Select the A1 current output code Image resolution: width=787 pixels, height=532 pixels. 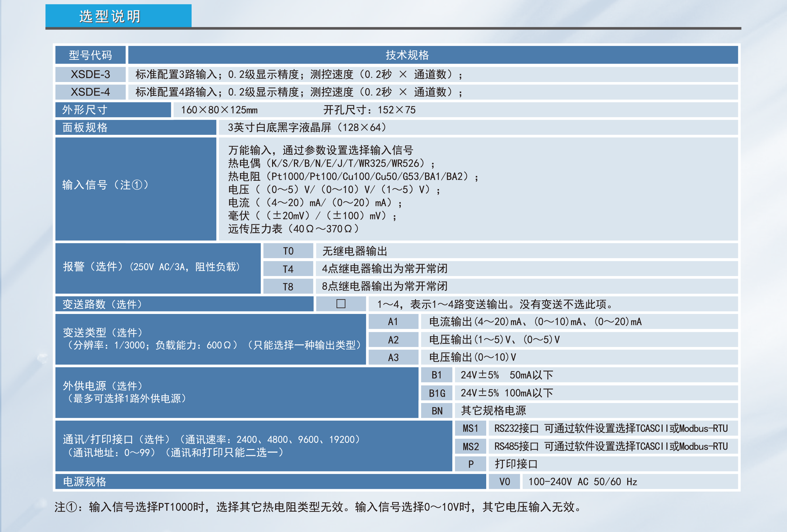pos(393,322)
